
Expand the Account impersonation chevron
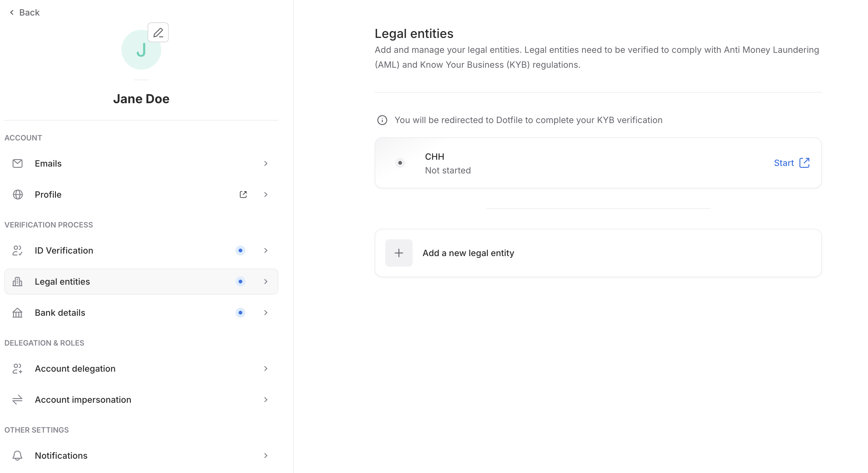point(266,400)
